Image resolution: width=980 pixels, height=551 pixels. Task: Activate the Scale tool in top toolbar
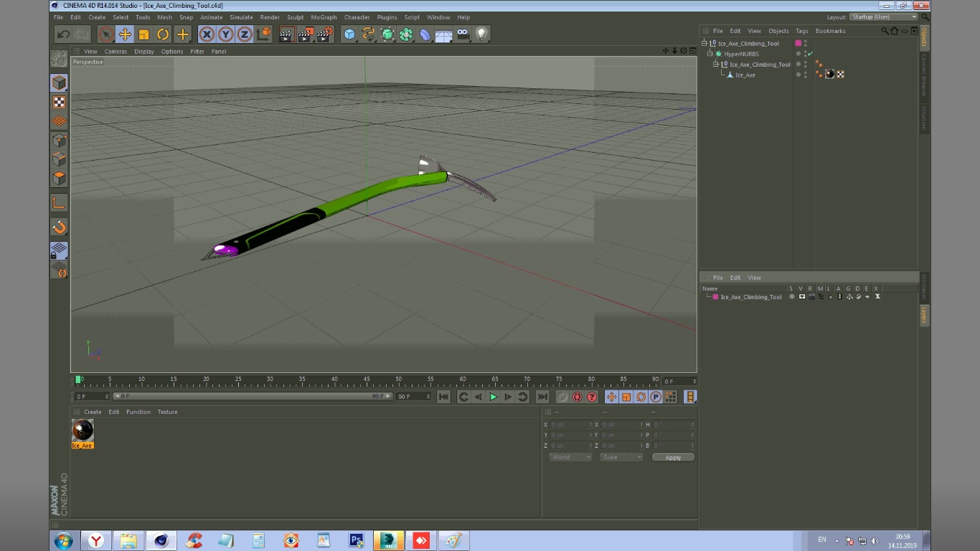[143, 34]
